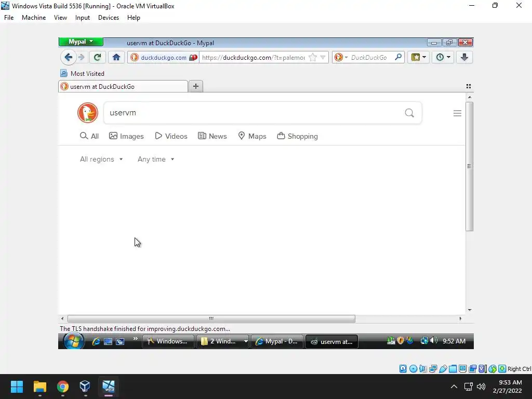This screenshot has width=532, height=399.
Task: Select the All results tab
Action: (x=89, y=136)
